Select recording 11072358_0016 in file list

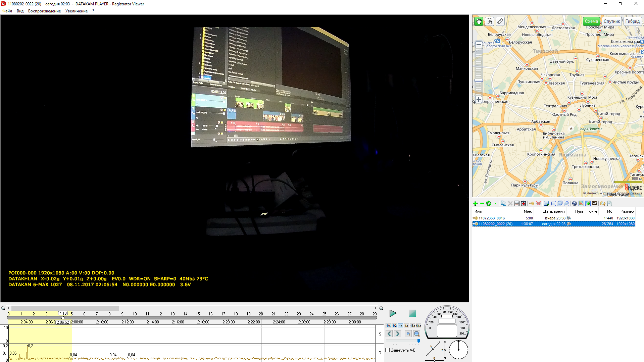[x=554, y=218]
